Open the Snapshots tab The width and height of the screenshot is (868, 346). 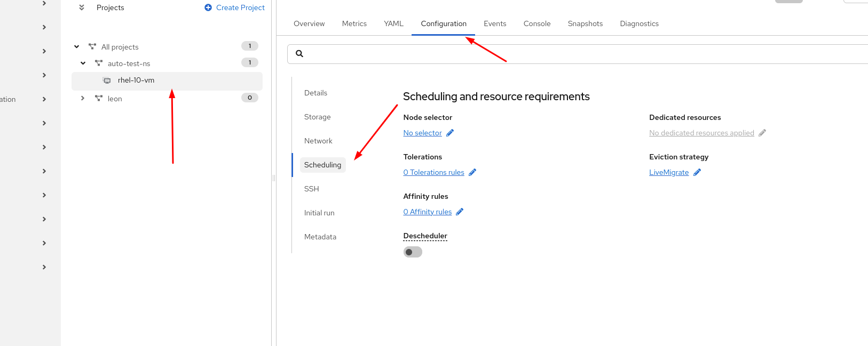(x=585, y=23)
